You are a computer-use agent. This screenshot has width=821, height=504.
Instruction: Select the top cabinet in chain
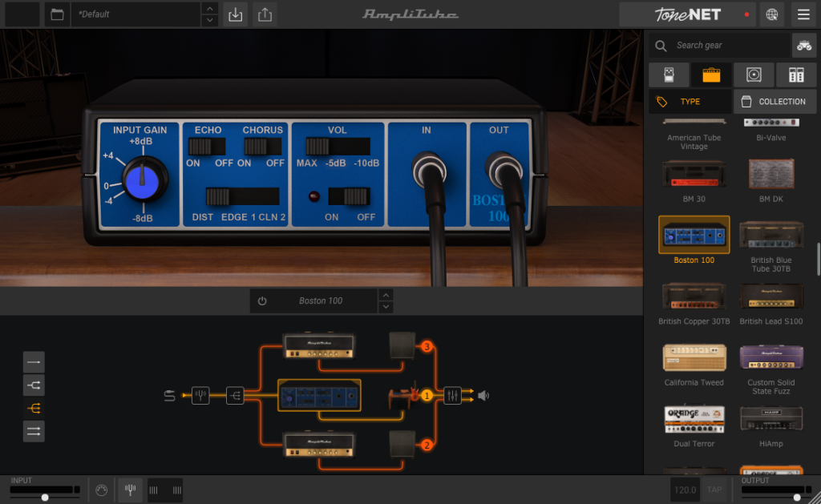point(402,345)
